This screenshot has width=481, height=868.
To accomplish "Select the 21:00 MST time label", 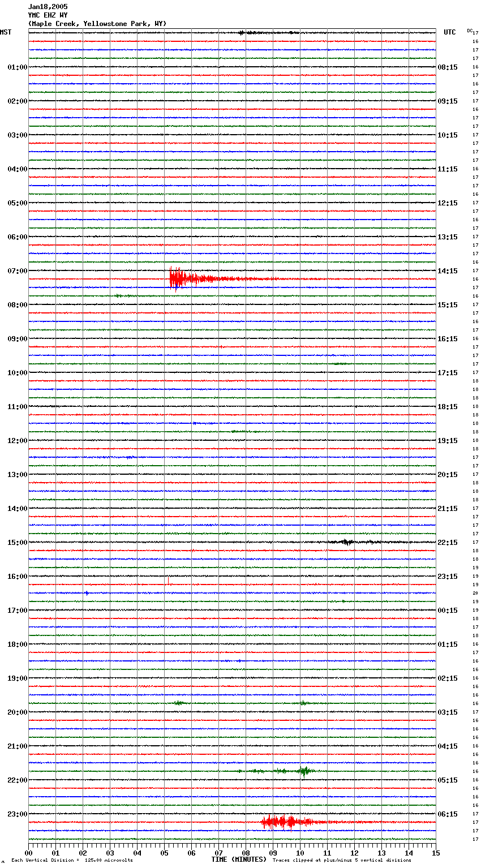I will point(18,746).
